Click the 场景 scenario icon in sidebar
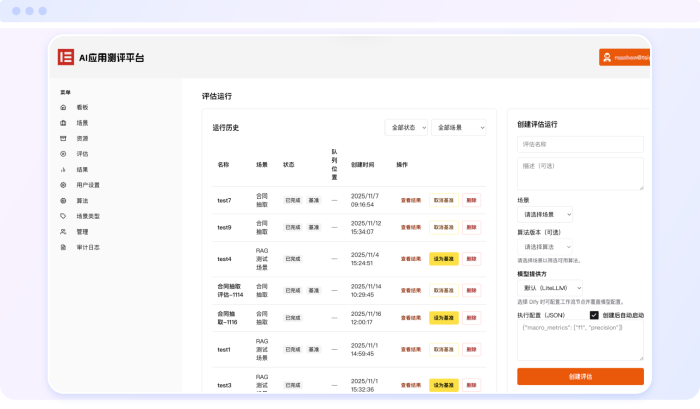Image resolution: width=700 pixels, height=409 pixels. click(x=64, y=123)
